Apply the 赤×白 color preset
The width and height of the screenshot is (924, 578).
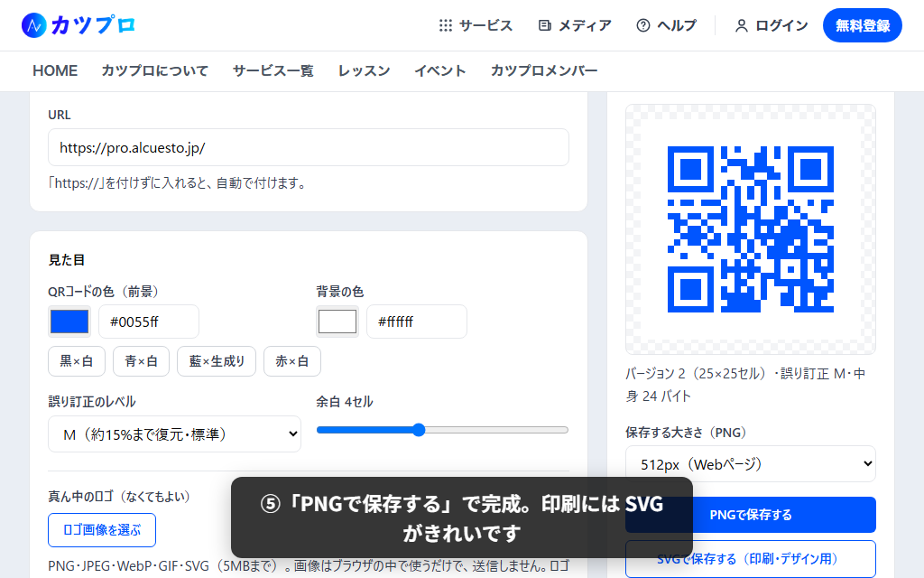point(292,361)
